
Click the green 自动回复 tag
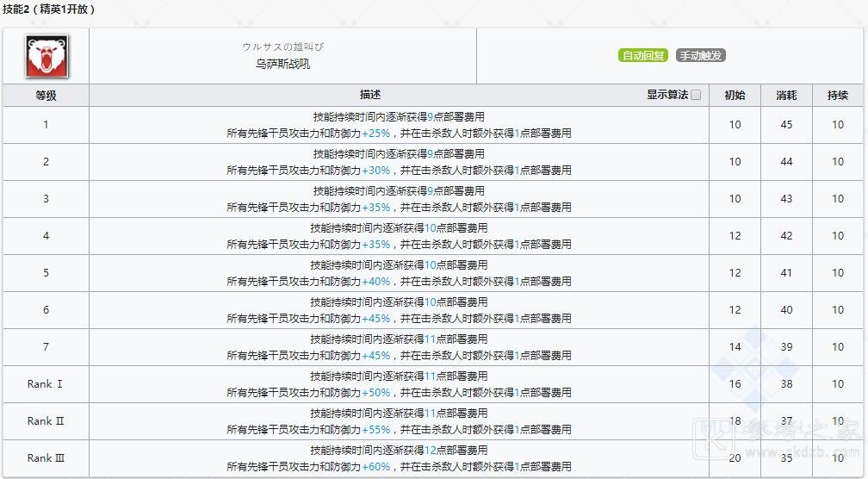tap(643, 56)
